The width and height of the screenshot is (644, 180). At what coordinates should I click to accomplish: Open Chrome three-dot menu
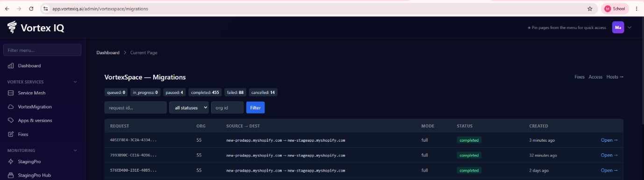point(636,8)
